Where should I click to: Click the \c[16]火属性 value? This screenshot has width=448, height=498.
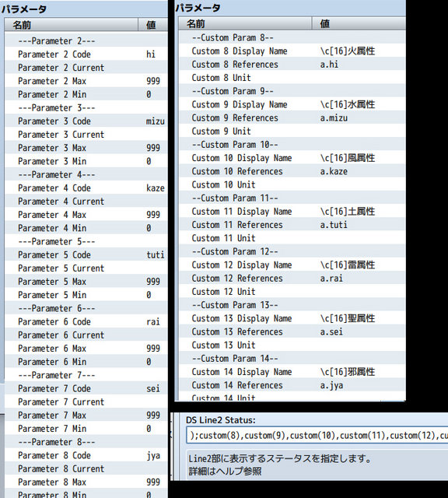348,51
